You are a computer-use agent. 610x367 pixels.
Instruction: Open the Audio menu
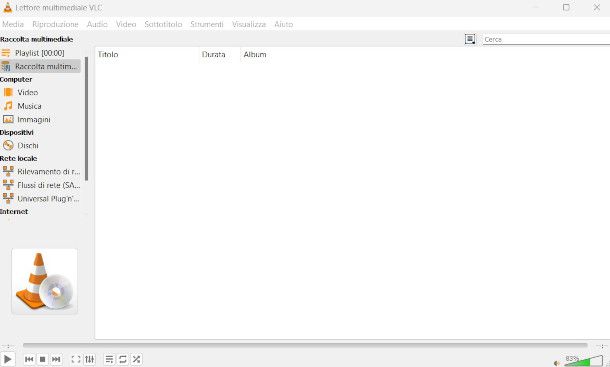[x=97, y=24]
